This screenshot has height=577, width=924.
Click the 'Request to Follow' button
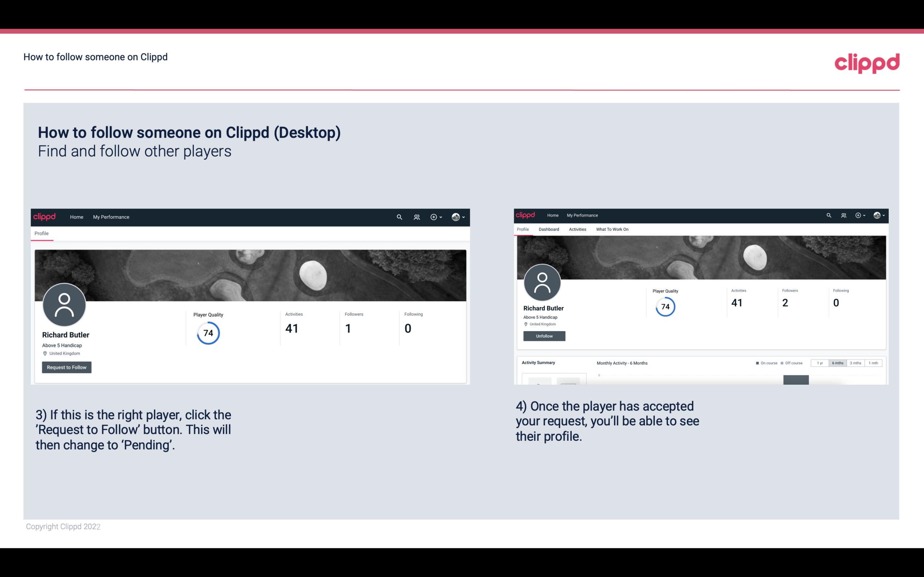click(67, 367)
